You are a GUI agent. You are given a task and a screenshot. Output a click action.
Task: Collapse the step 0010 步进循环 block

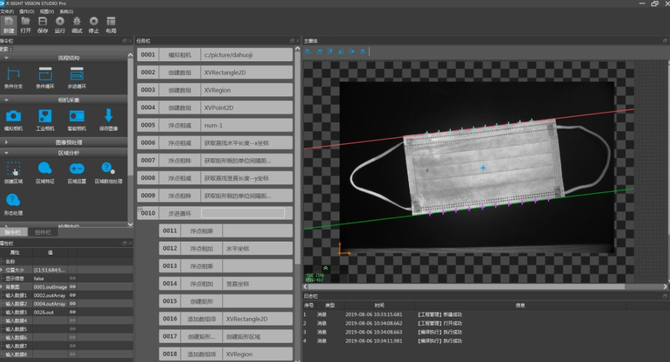click(x=140, y=208)
